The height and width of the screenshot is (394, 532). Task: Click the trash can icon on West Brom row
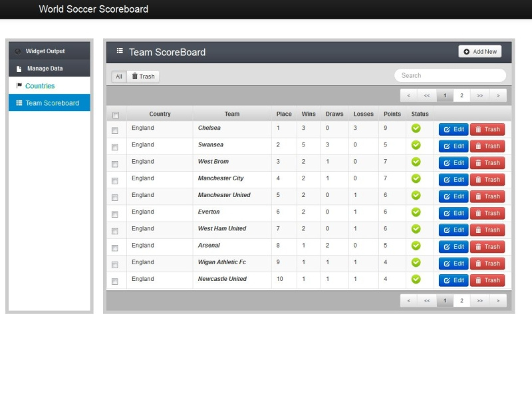point(478,162)
